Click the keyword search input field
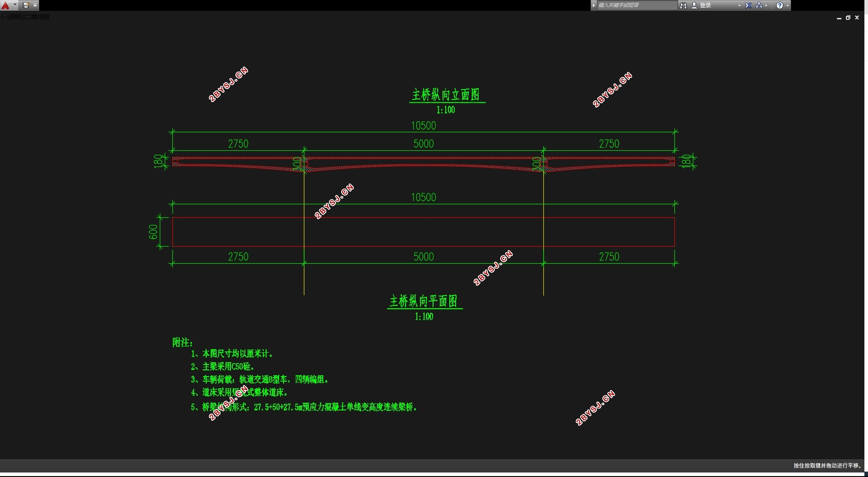Screen dimensions: 868x477 637,5
